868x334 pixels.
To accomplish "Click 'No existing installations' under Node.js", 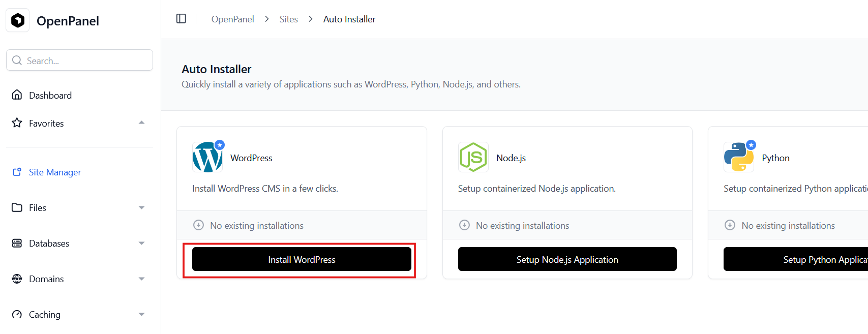I will click(523, 226).
